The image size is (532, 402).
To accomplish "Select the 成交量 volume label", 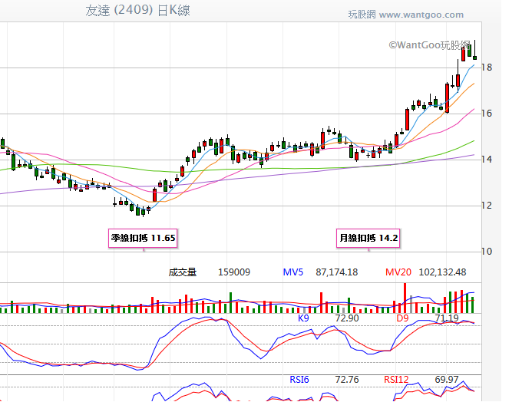I will pyautogui.click(x=183, y=272).
